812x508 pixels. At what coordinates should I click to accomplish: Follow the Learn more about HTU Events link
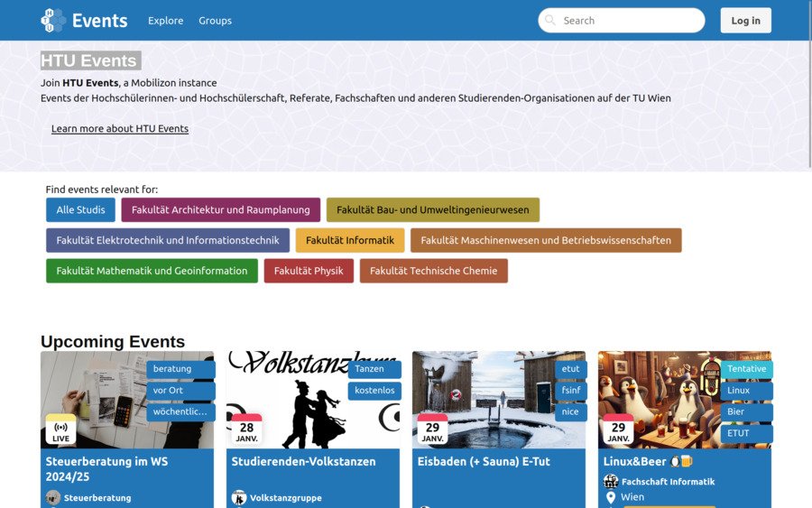pos(120,128)
